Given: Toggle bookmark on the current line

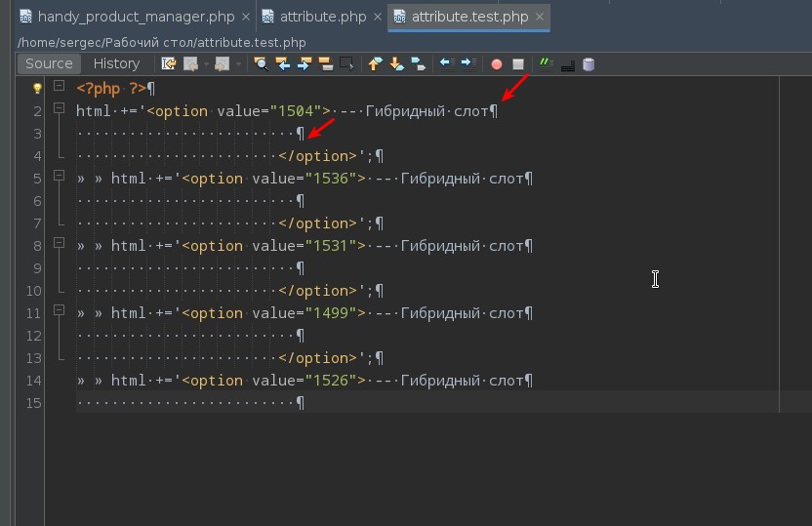Looking at the screenshot, I should (418, 64).
